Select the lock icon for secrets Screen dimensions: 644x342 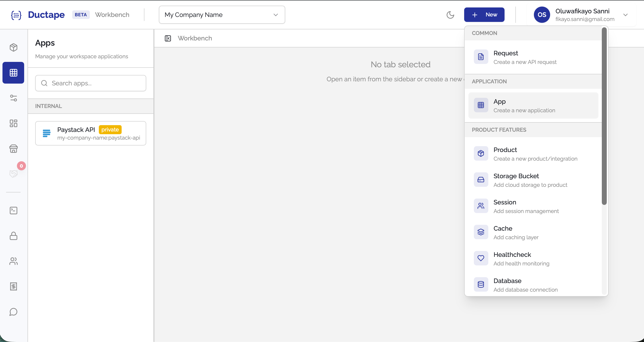pyautogui.click(x=13, y=236)
